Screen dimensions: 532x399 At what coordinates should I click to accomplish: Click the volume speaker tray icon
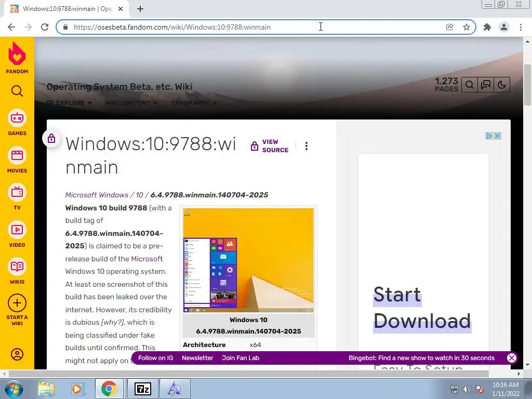[x=467, y=389]
